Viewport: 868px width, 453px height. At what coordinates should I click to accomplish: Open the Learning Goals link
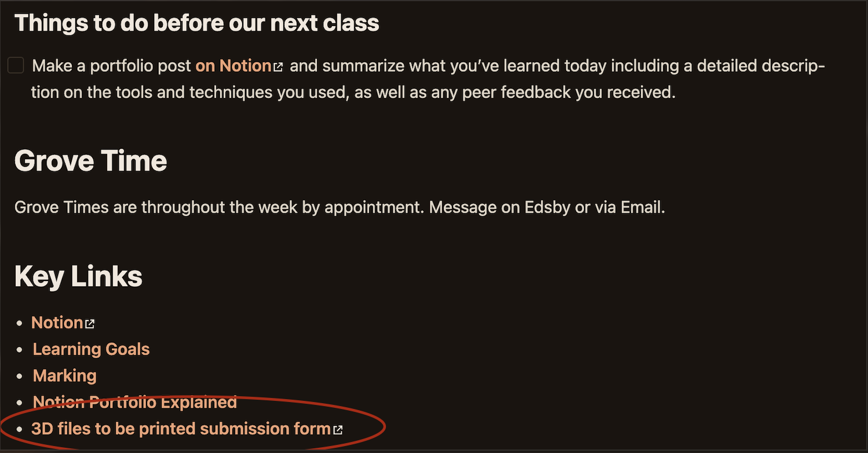[x=91, y=349]
